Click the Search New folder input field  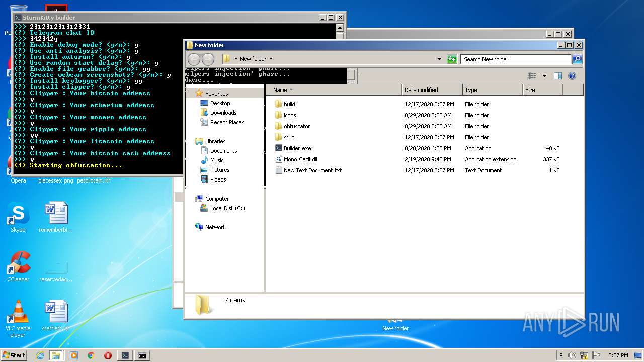pyautogui.click(x=516, y=59)
